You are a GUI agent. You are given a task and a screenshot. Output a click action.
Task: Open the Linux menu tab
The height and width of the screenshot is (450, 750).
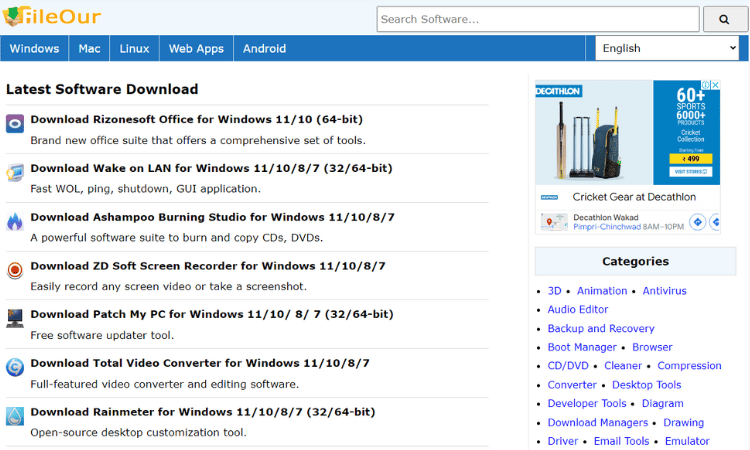coord(134,48)
